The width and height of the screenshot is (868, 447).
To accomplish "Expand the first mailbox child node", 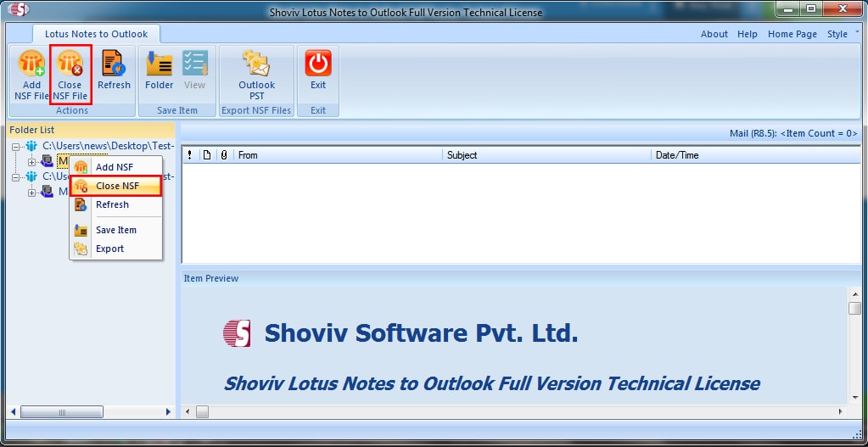I will coord(31,162).
